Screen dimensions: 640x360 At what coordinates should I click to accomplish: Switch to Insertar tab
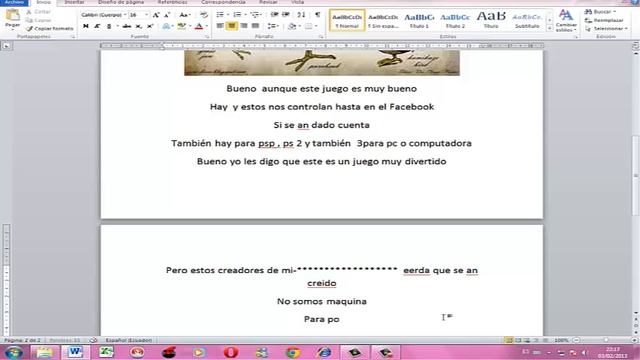click(x=74, y=2)
